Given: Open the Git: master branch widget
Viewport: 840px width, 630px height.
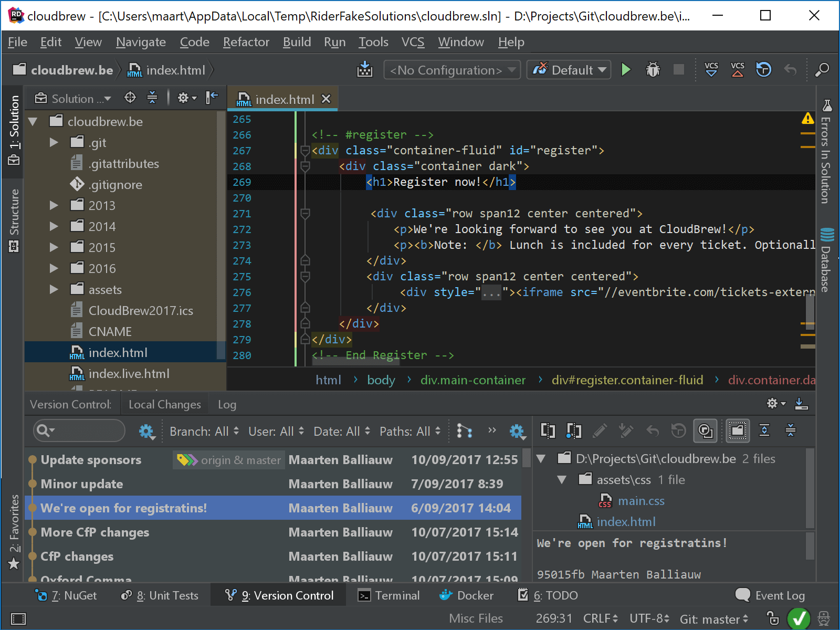Looking at the screenshot, I should pos(713,619).
